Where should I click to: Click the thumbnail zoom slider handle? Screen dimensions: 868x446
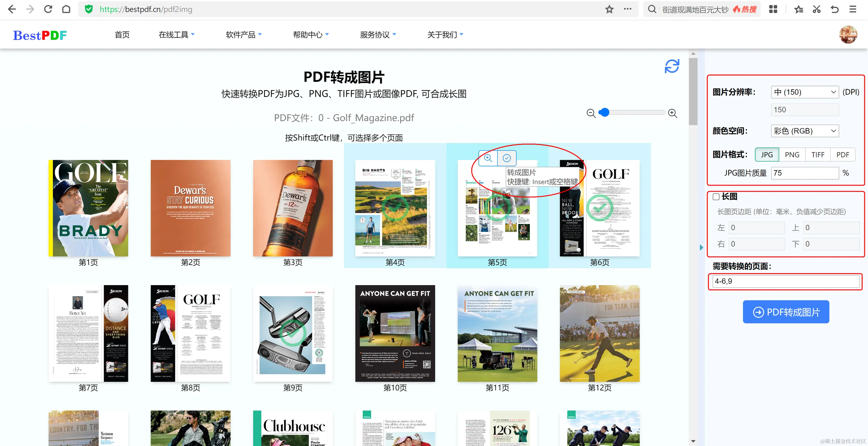point(605,112)
